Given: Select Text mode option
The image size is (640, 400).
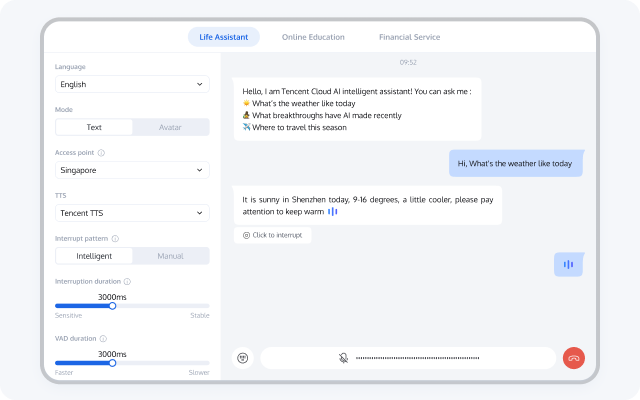Looking at the screenshot, I should tap(94, 127).
